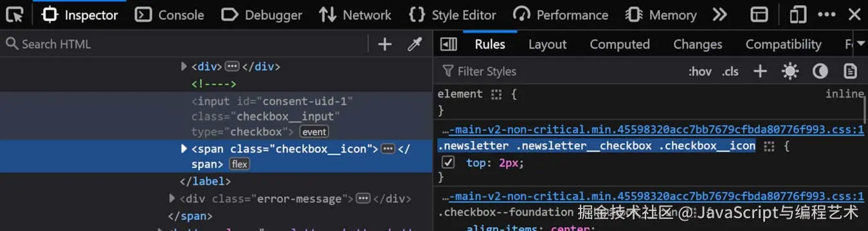The image size is (868, 231).
Task: Expand the error-message div node
Action: (172, 198)
